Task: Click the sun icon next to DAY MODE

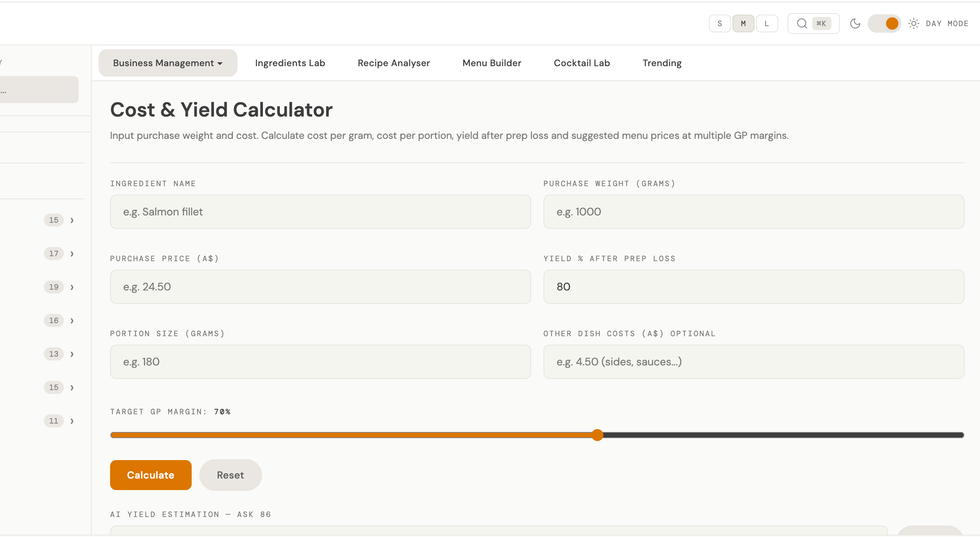Action: tap(914, 23)
